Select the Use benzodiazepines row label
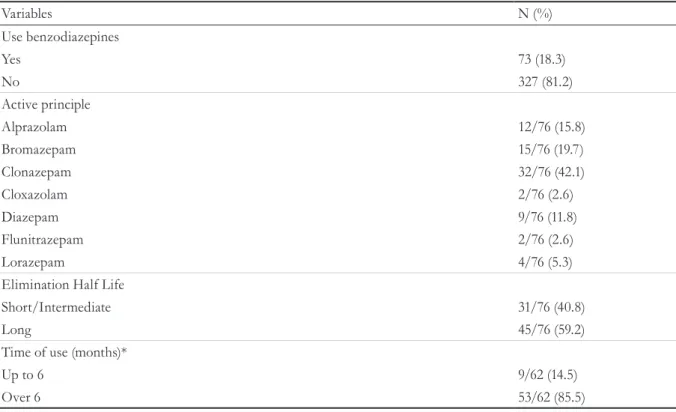This screenshot has width=676, height=412. pyautogui.click(x=60, y=37)
